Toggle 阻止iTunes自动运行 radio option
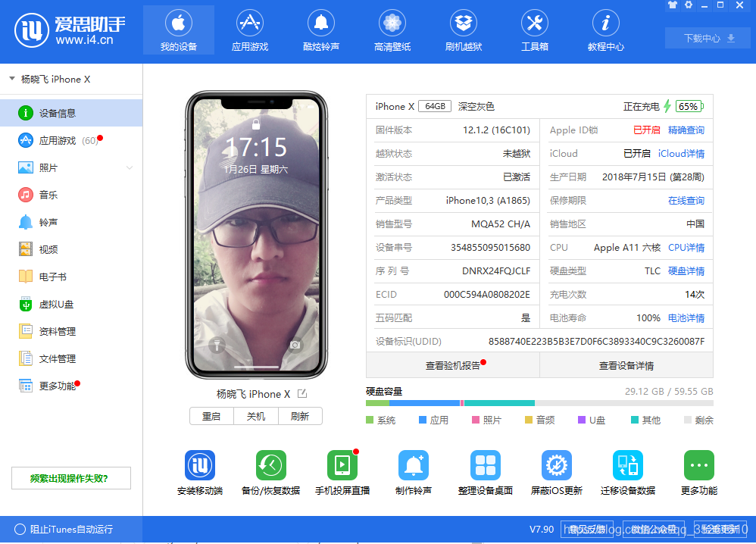The width and height of the screenshot is (756, 544). click(20, 529)
